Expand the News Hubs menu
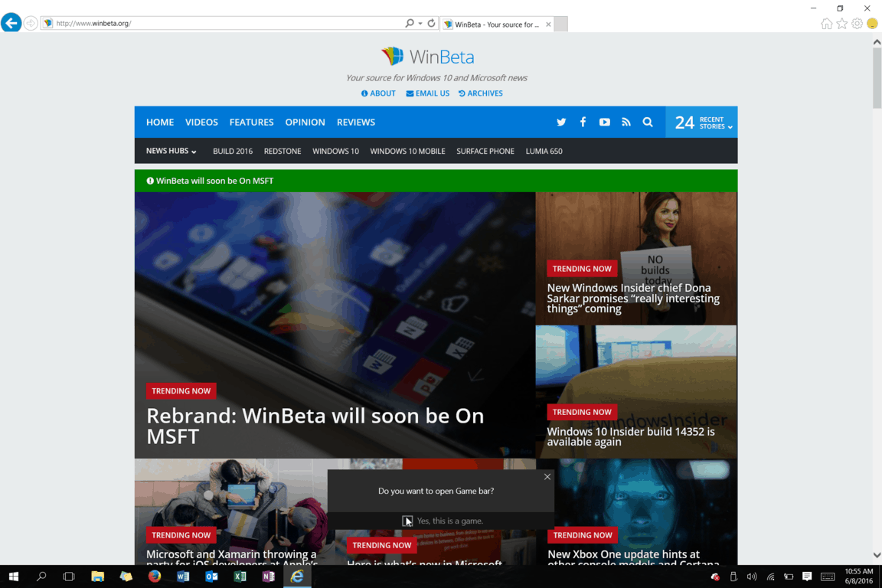The width and height of the screenshot is (882, 588). [x=171, y=151]
